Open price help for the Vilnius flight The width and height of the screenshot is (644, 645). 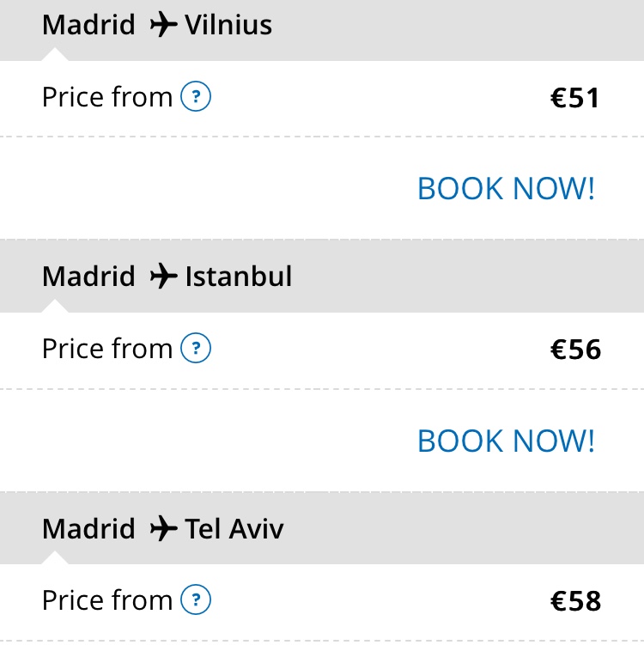click(196, 97)
